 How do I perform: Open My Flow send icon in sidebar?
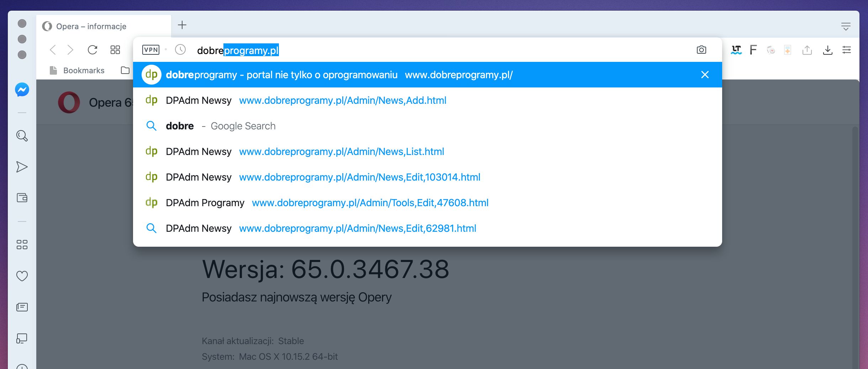[22, 167]
